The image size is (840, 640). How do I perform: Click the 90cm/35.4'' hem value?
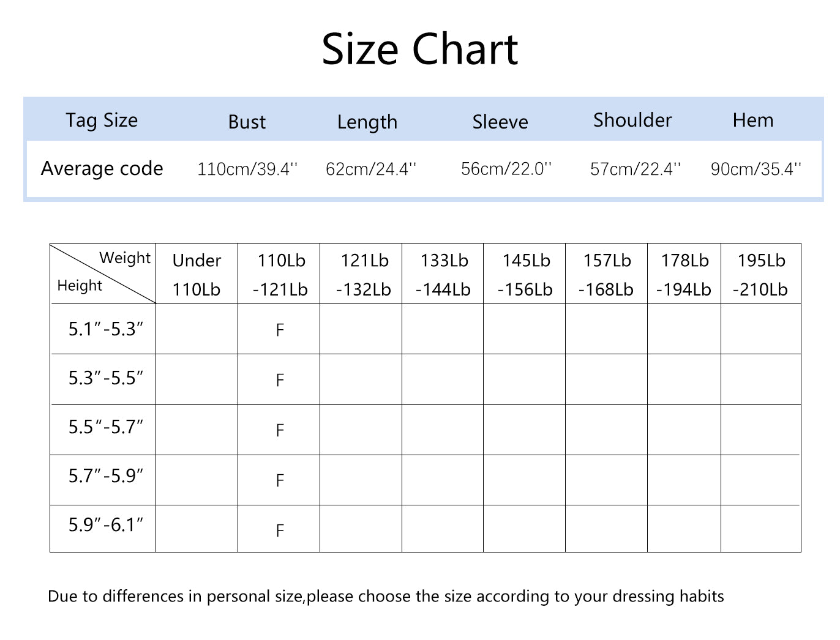click(756, 169)
